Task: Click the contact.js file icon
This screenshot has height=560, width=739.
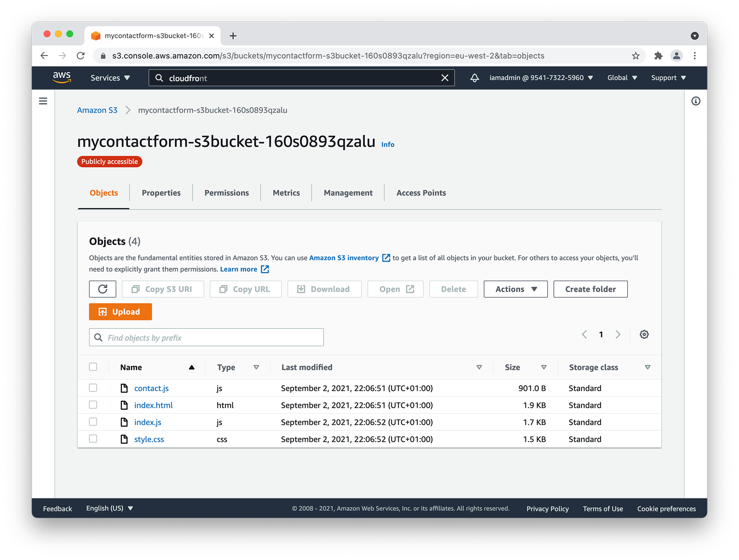Action: (x=124, y=388)
